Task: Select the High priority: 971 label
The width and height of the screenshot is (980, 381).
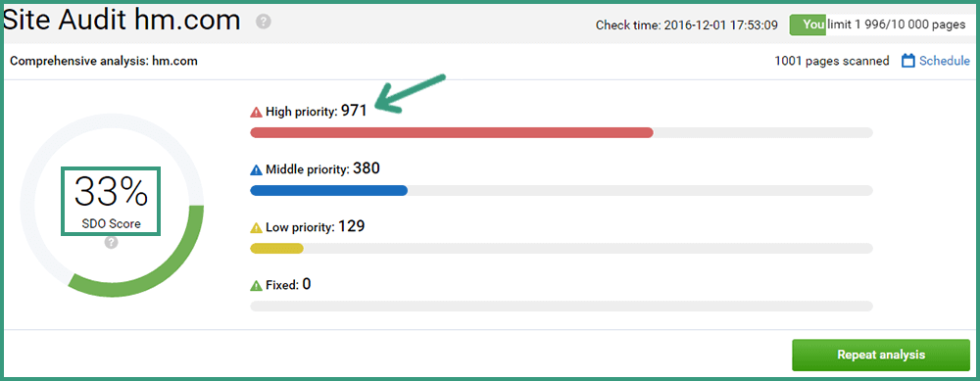Action: point(316,112)
